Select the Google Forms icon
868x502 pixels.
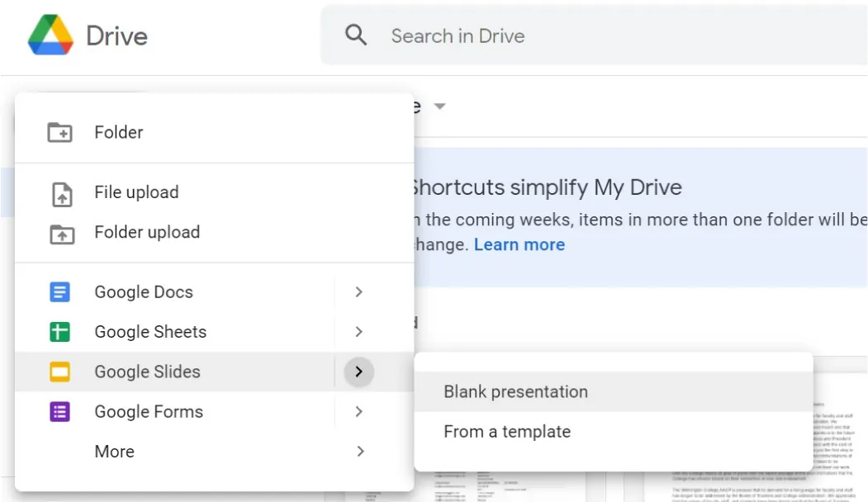(x=59, y=411)
